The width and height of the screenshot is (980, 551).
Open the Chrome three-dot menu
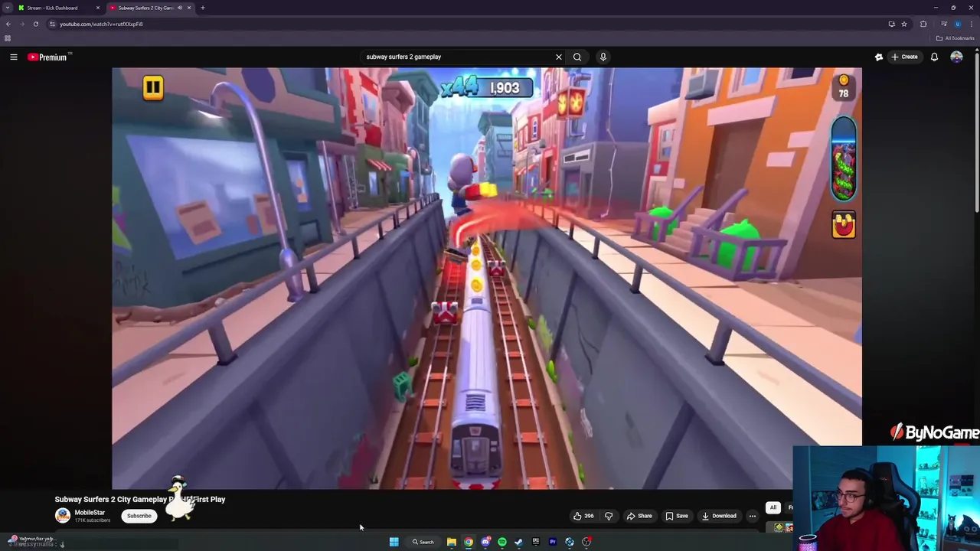(x=971, y=24)
